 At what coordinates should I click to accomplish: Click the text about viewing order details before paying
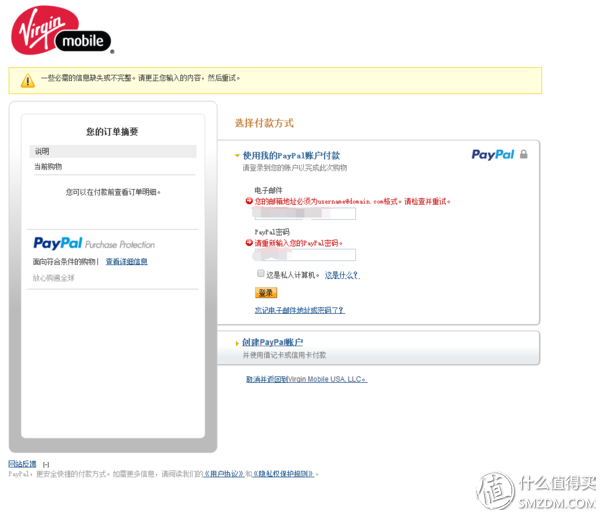click(x=113, y=192)
